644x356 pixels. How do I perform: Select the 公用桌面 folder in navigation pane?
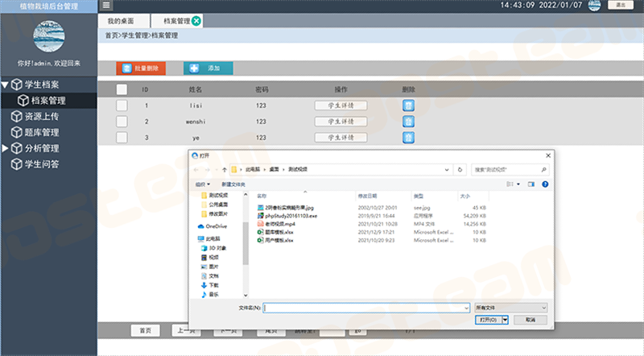pos(214,205)
